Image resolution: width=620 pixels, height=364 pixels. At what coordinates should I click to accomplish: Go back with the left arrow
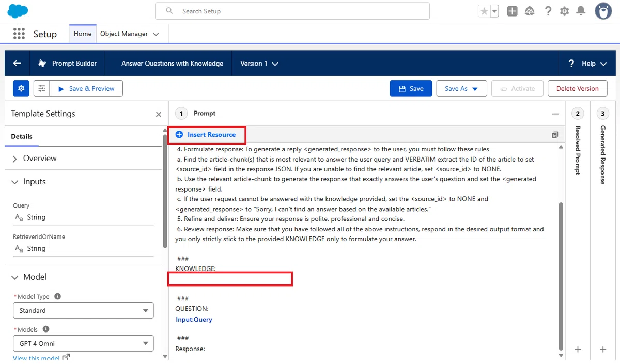[17, 63]
